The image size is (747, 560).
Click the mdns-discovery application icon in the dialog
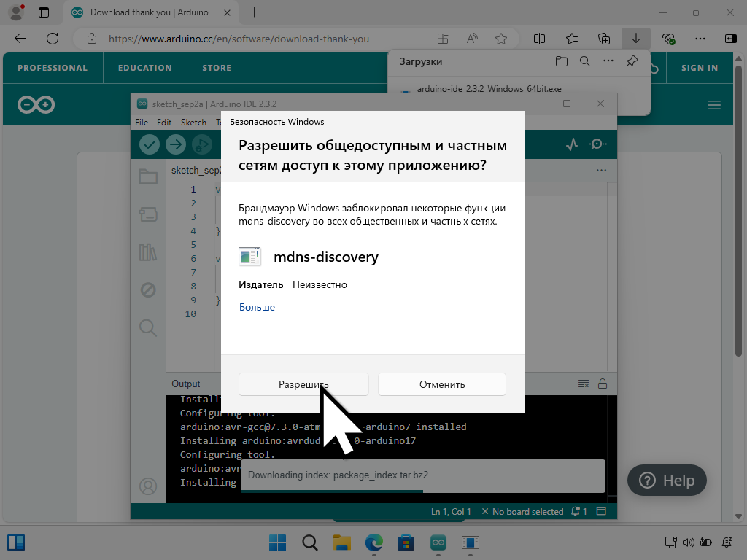249,257
